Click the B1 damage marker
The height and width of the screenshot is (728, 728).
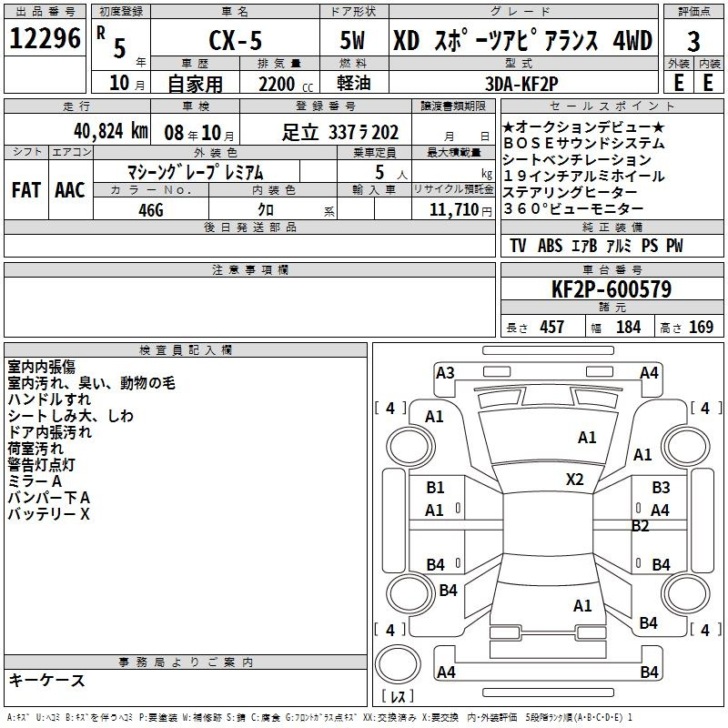click(435, 488)
